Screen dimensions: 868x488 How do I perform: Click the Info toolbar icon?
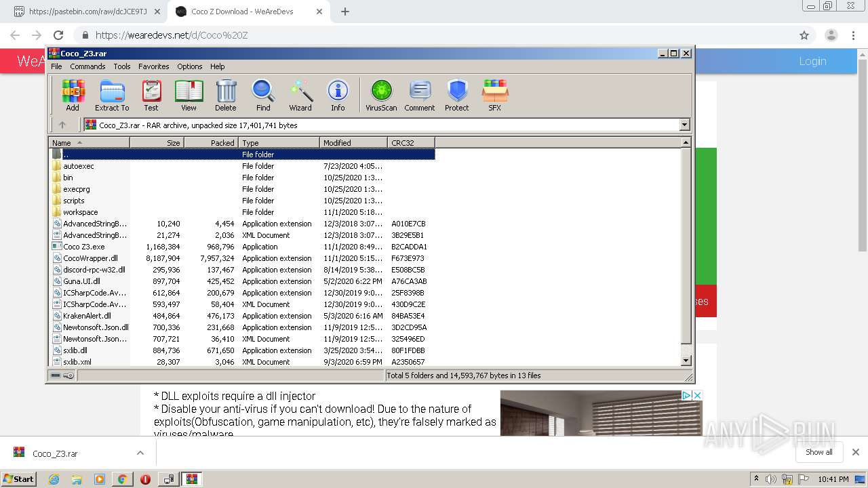[338, 95]
